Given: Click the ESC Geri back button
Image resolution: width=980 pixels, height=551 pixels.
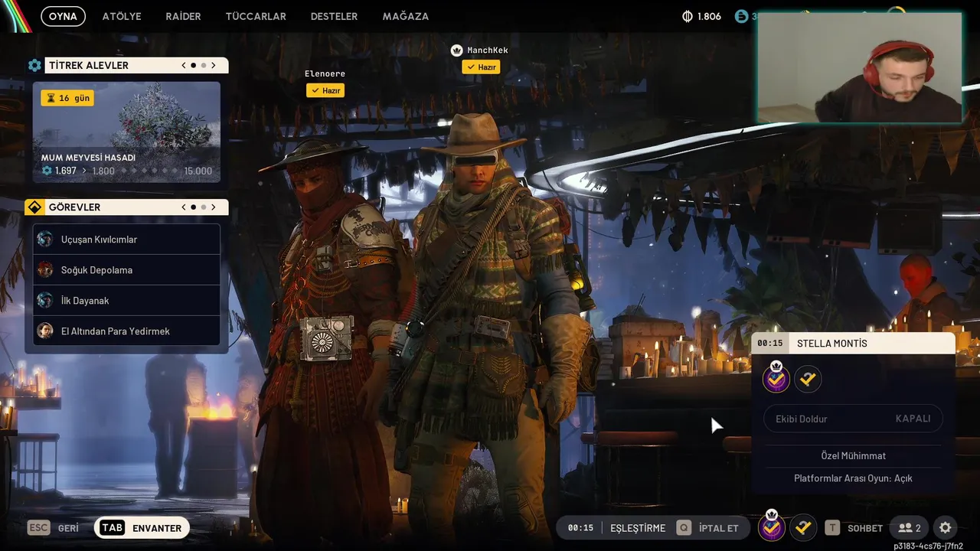Looking at the screenshot, I should [53, 528].
